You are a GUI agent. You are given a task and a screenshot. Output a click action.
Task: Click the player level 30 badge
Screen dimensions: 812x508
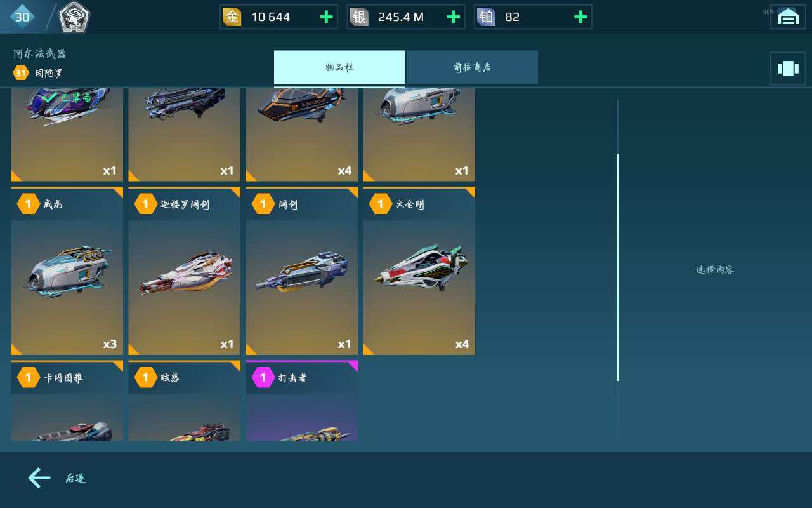tap(22, 17)
